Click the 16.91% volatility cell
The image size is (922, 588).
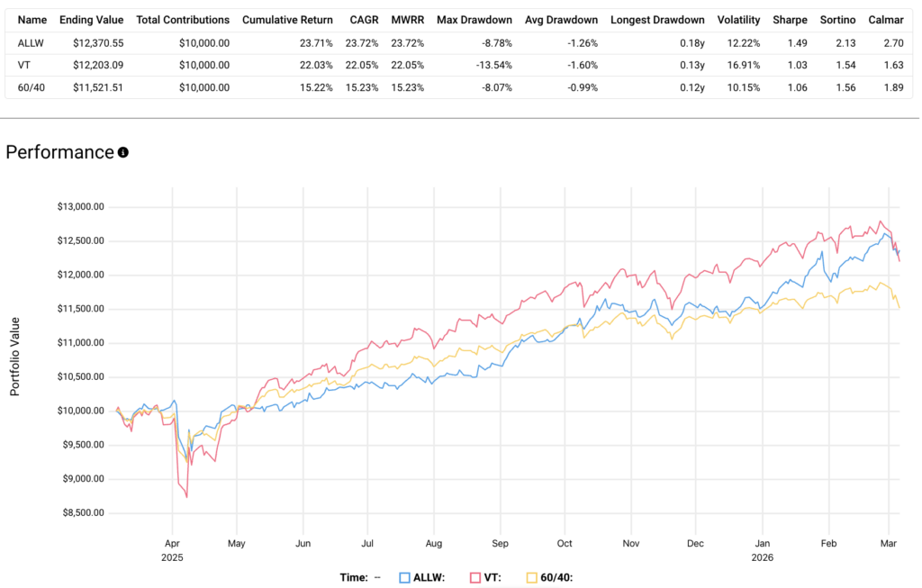(744, 65)
